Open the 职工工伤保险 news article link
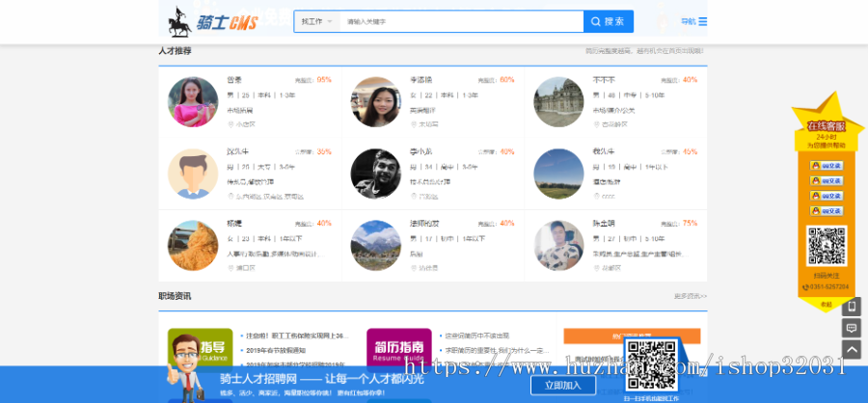 [298, 336]
